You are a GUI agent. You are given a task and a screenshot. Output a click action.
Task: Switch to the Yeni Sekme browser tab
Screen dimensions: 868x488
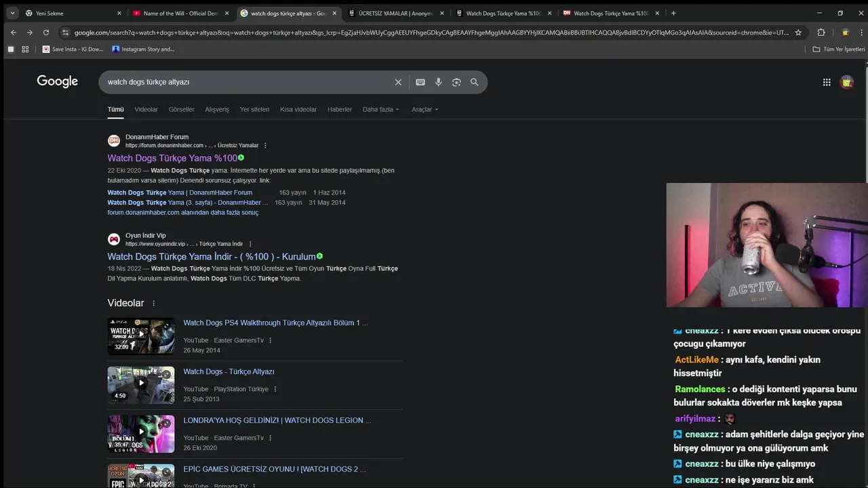[x=73, y=13]
